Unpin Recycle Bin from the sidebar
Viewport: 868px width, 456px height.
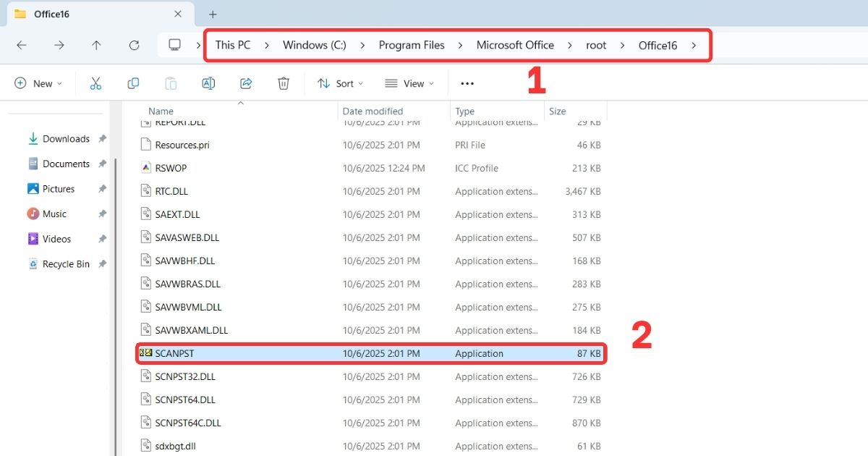(x=101, y=263)
